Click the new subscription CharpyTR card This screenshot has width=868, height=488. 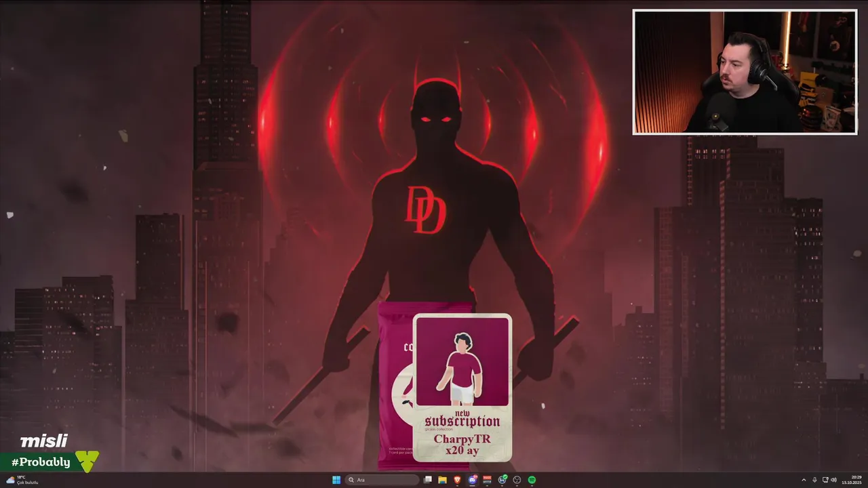tap(462, 388)
